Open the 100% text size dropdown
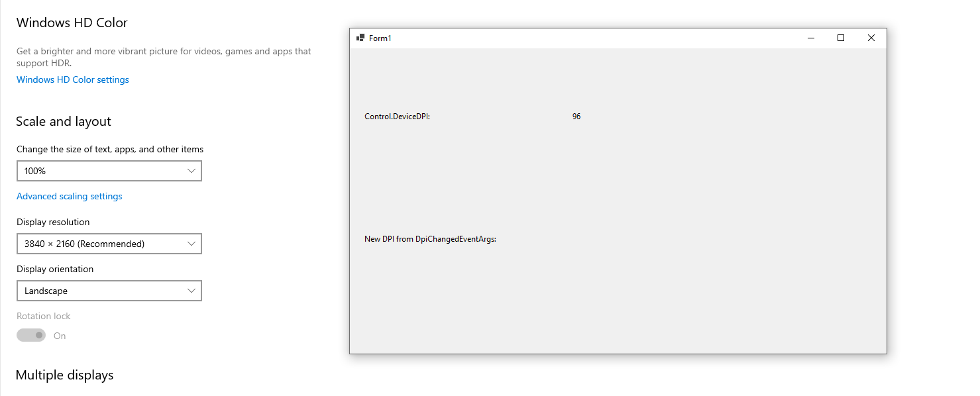 109,171
